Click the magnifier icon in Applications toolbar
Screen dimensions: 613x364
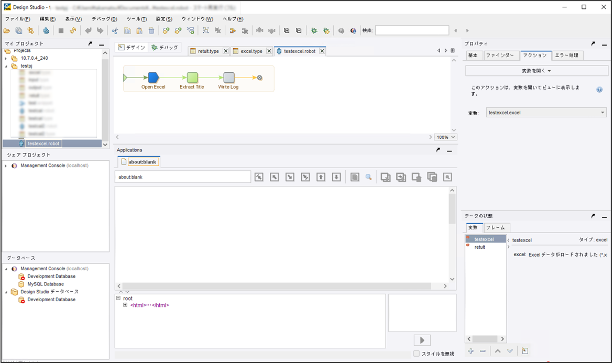368,178
